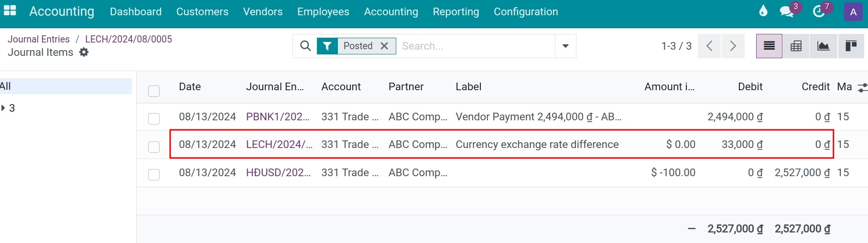Select All in the side panel
This screenshot has width=868, height=243.
(x=66, y=86)
